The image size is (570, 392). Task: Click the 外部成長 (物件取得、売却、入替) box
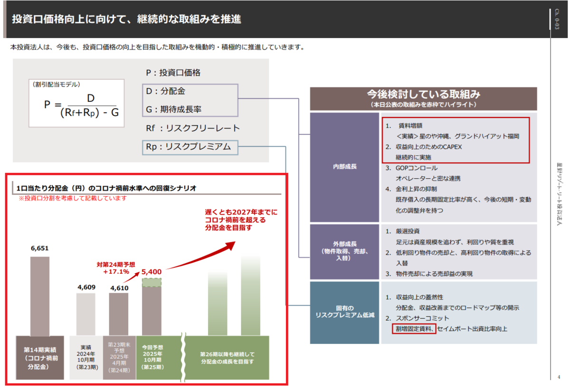tap(345, 252)
